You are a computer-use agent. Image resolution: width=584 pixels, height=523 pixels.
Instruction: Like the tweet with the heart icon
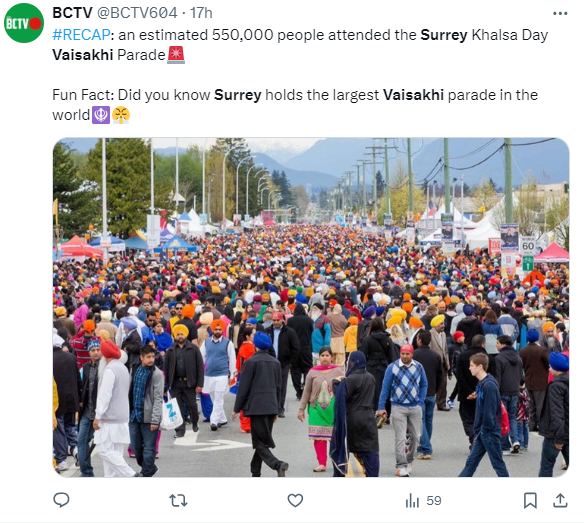coord(295,500)
